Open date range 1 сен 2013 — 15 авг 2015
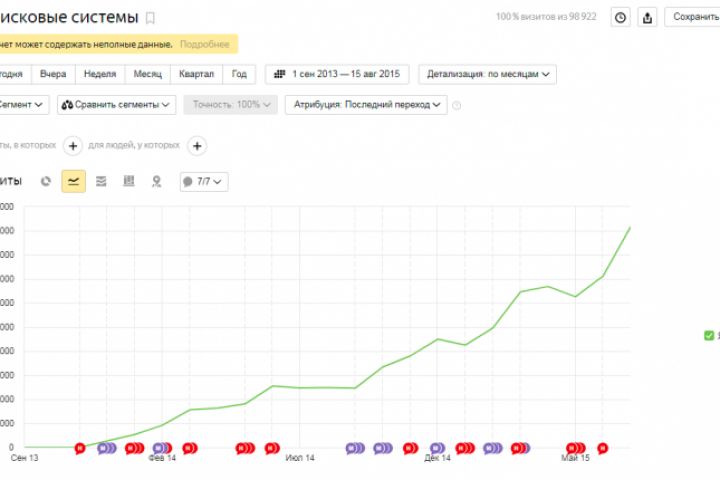 [337, 74]
